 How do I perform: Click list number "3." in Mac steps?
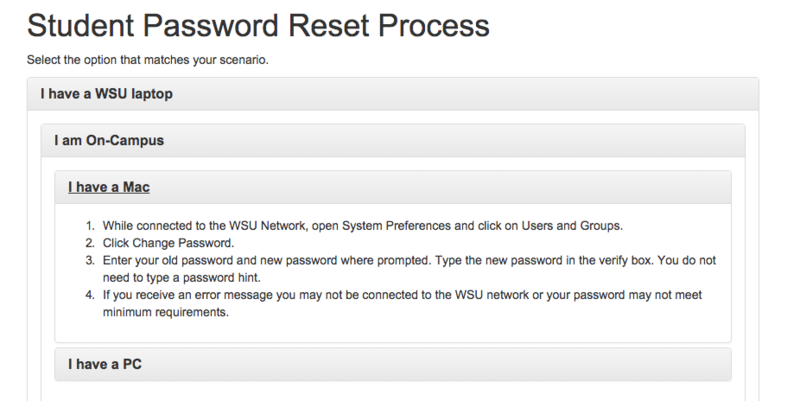[89, 260]
